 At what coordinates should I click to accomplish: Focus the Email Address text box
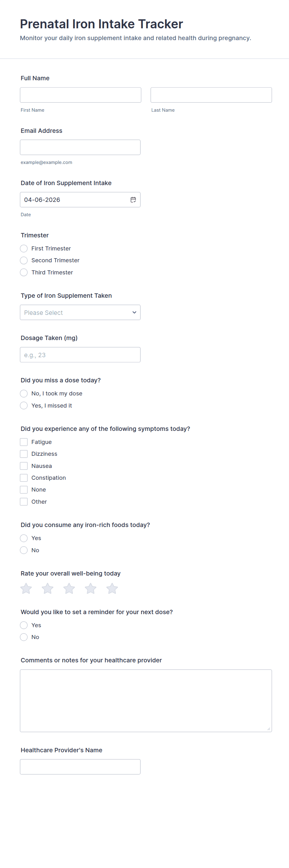[80, 147]
